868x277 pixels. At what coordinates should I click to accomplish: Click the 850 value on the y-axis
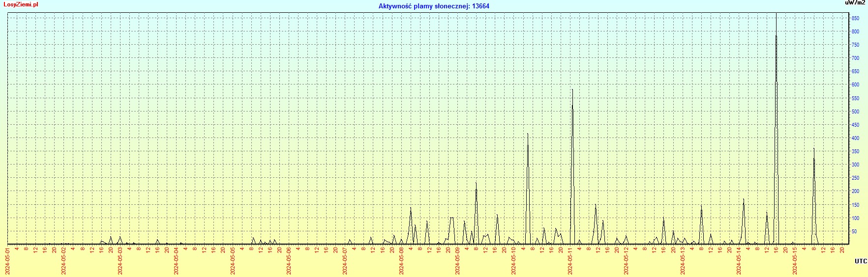coord(856,19)
